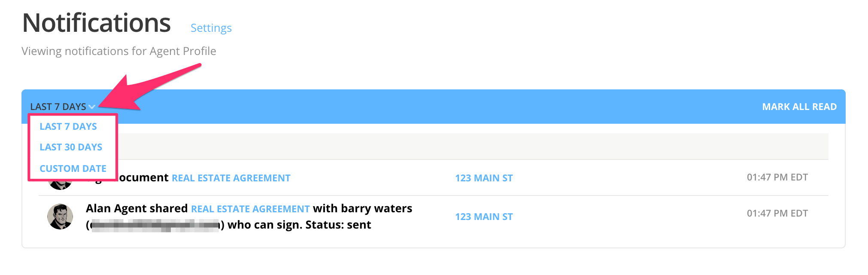Click the barry waters recipient name
The width and height of the screenshot is (868, 275).
377,208
